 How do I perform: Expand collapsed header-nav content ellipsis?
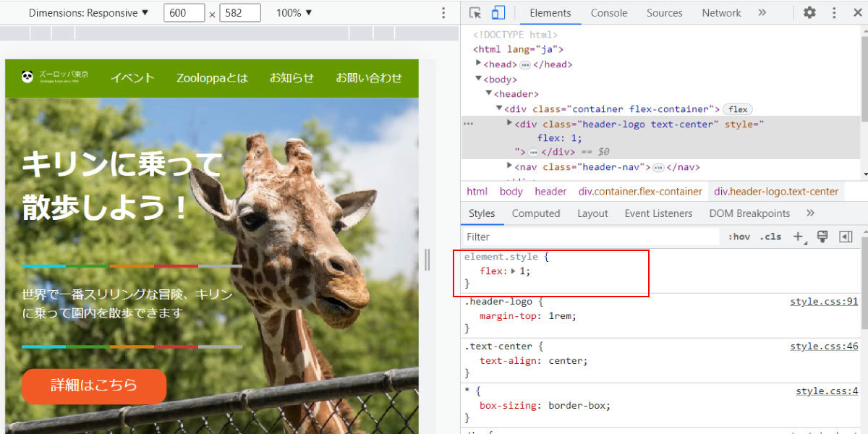(658, 167)
